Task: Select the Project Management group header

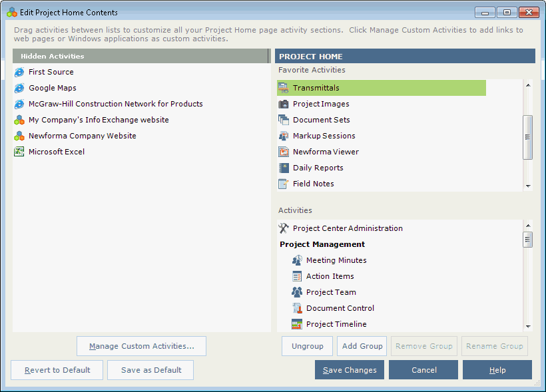Action: (322, 244)
